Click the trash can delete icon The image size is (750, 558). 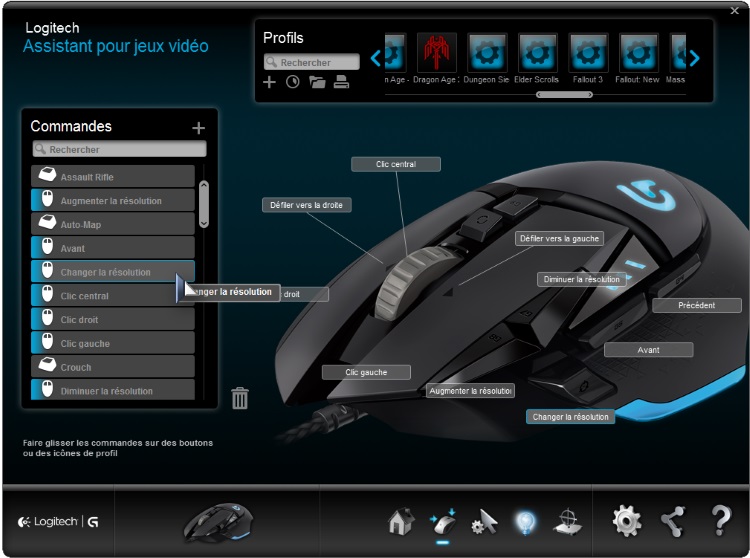click(240, 398)
